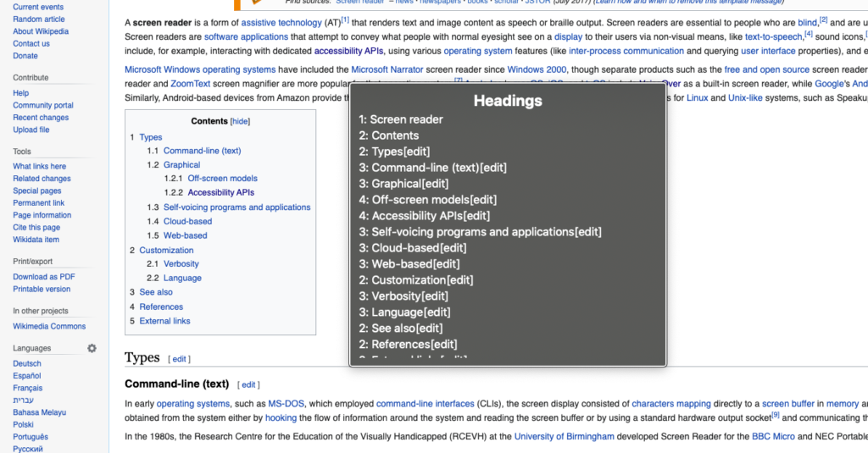The width and height of the screenshot is (868, 453).
Task: Go to 'Self-voicing programs and applications' contents link
Action: (237, 207)
